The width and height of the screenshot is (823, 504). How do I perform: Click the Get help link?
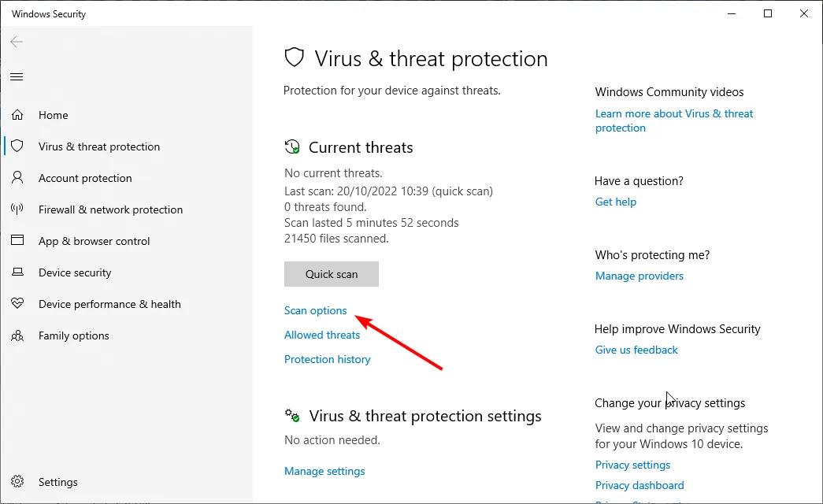pyautogui.click(x=615, y=202)
